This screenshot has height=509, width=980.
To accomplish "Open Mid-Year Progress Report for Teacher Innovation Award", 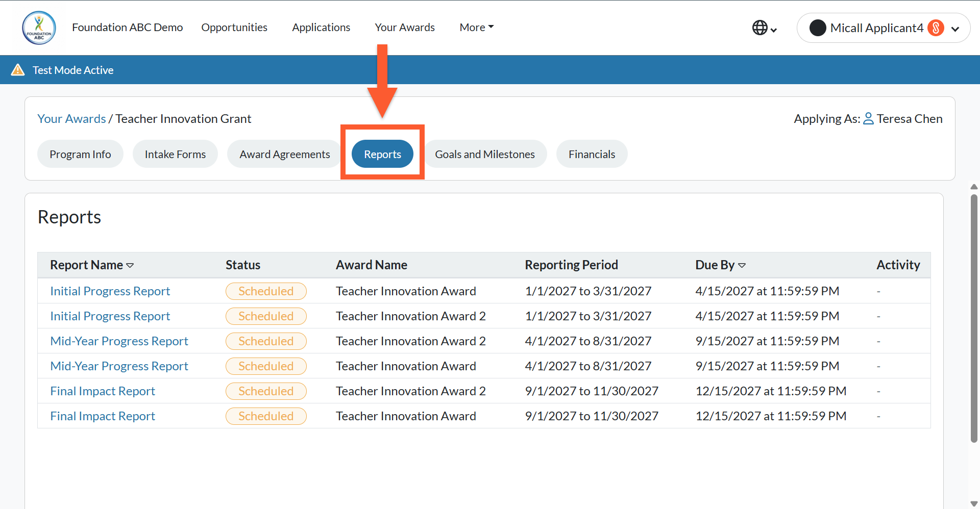I will click(x=119, y=366).
